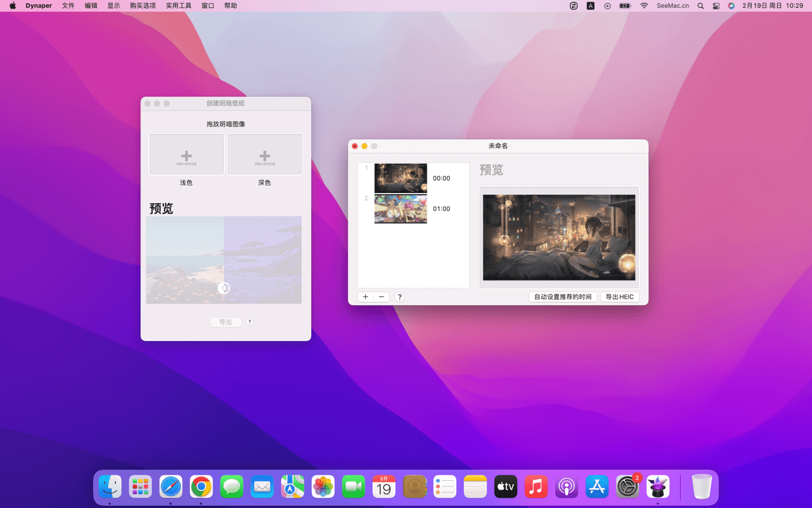Open Control Center in the menu bar
812x508 pixels.
pos(716,6)
